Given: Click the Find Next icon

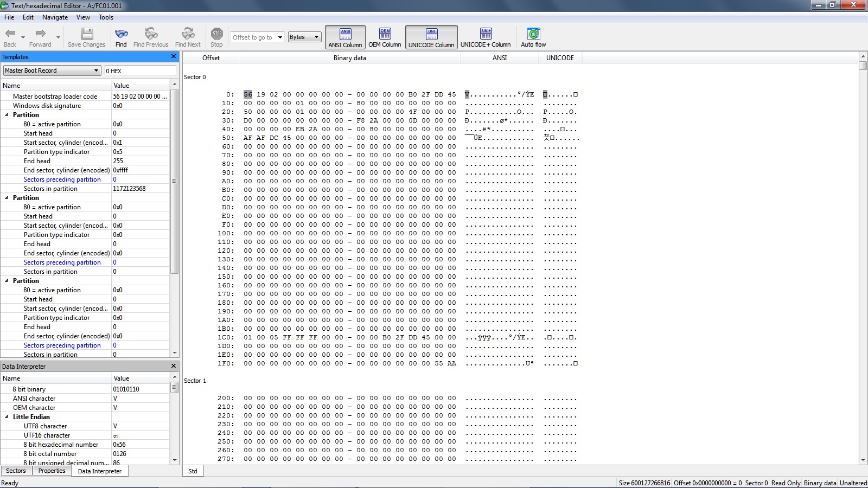Looking at the screenshot, I should 188,34.
